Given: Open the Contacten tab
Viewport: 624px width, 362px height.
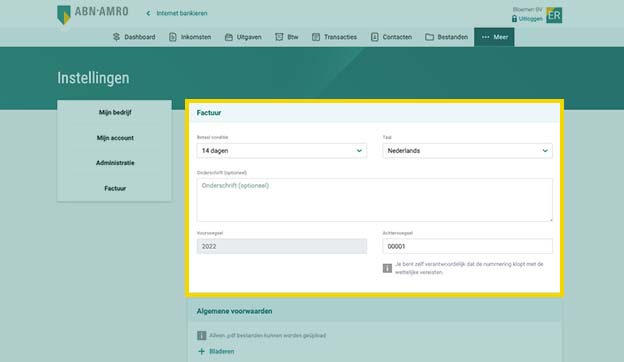Looking at the screenshot, I should tap(391, 37).
